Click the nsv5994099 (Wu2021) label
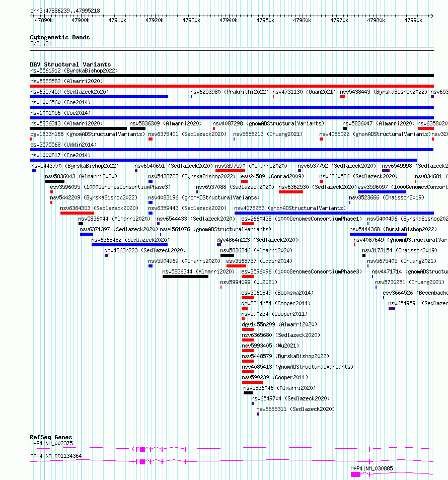This screenshot has height=480, width=448. click(249, 282)
